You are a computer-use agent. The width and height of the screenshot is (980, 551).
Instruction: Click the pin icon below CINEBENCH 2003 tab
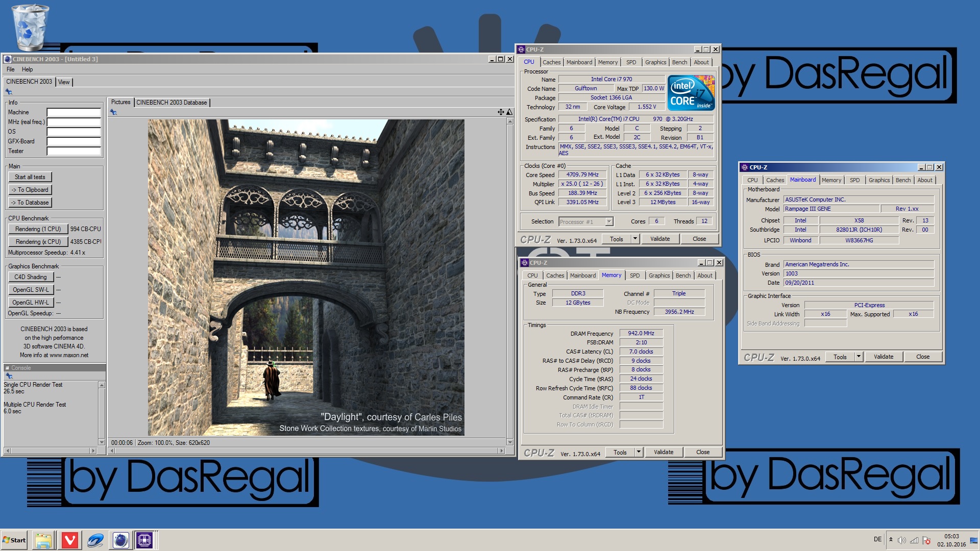(9, 92)
